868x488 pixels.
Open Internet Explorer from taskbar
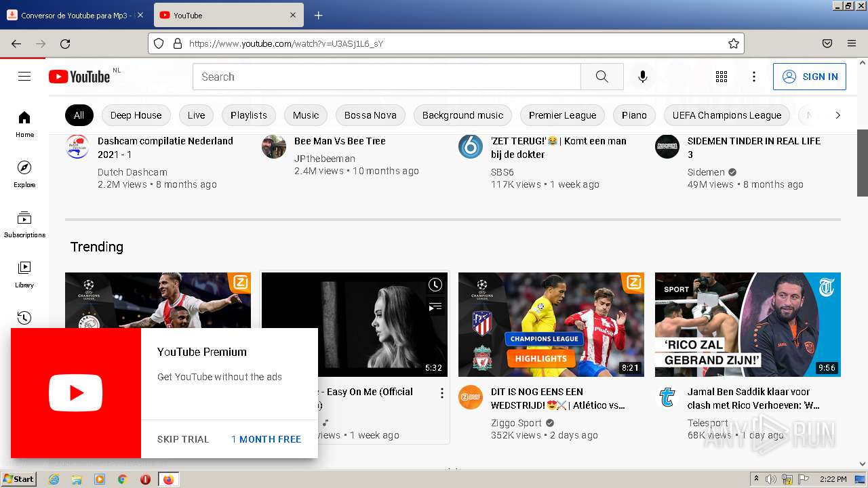coord(54,479)
